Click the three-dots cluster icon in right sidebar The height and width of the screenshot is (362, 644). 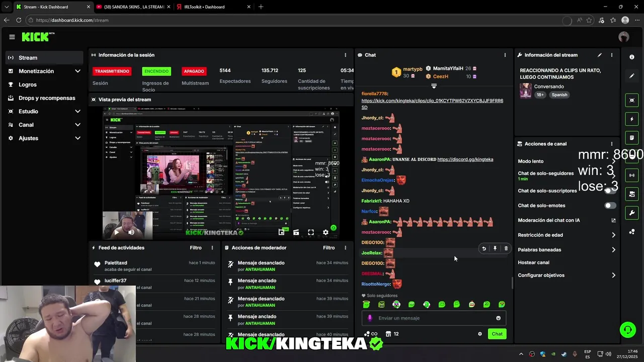coord(632,231)
